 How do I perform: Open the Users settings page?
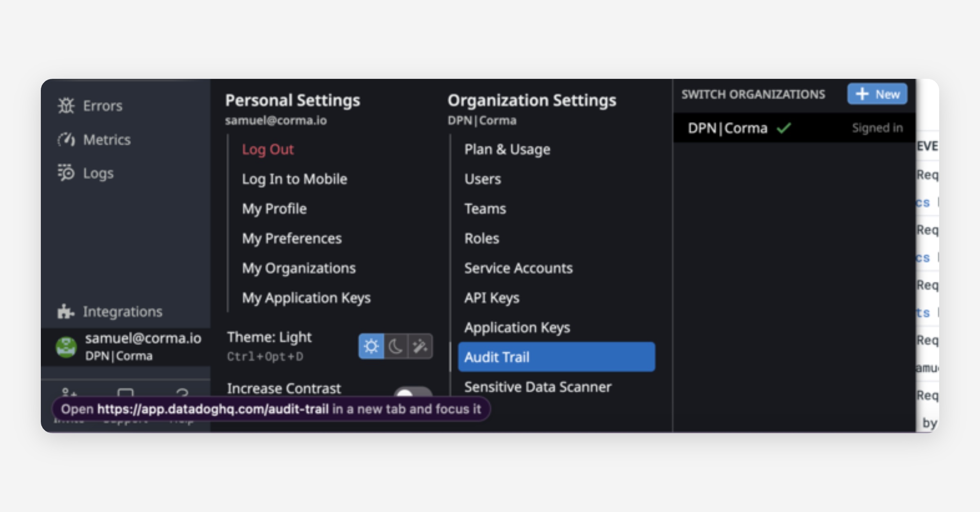click(483, 179)
